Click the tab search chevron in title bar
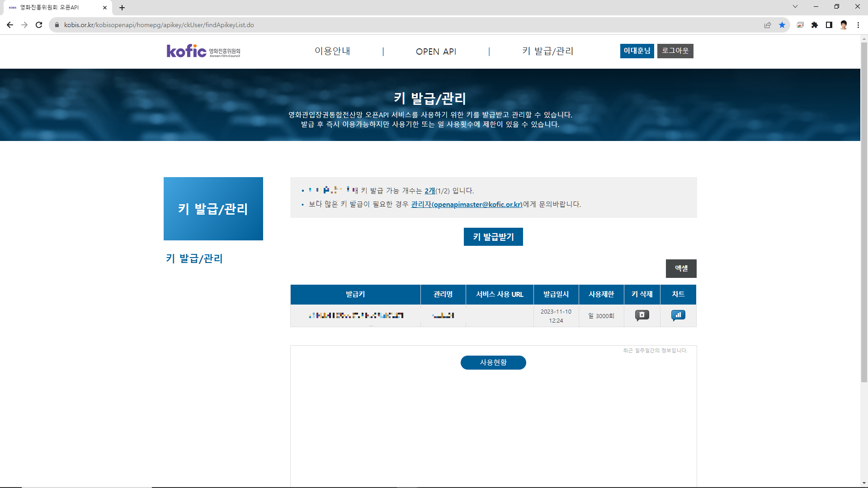Viewport: 868px width, 488px height. click(x=795, y=6)
